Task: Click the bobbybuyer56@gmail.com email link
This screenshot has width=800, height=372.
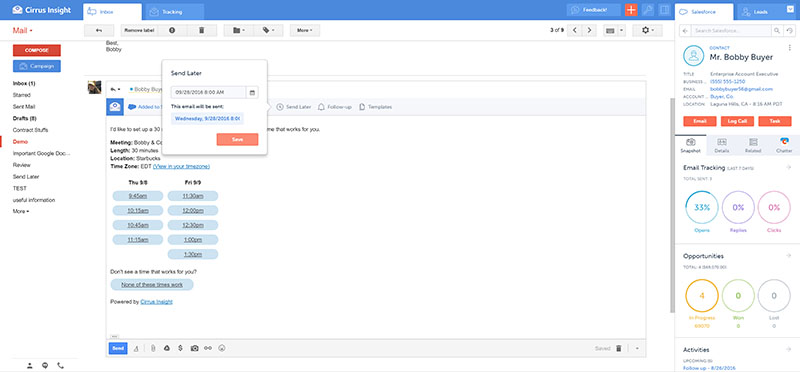Action: click(741, 89)
